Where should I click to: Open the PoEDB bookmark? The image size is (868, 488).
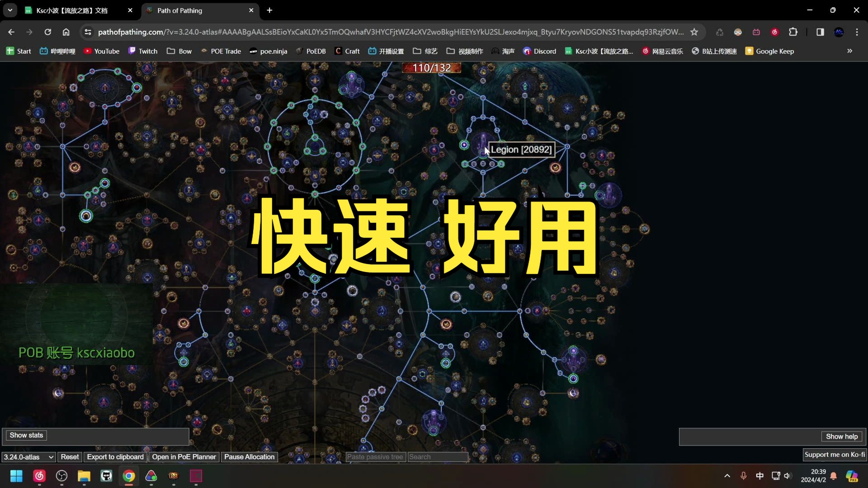(311, 51)
